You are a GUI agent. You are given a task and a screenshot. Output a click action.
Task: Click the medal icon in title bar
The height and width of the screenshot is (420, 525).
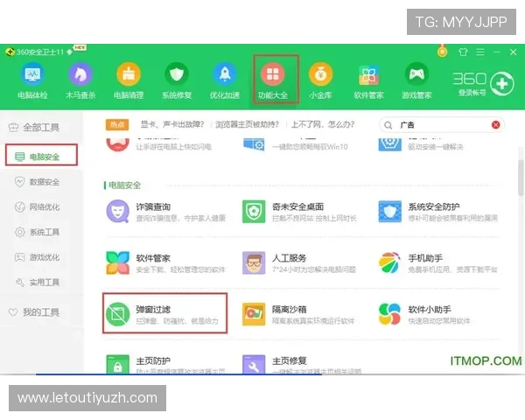(442, 52)
